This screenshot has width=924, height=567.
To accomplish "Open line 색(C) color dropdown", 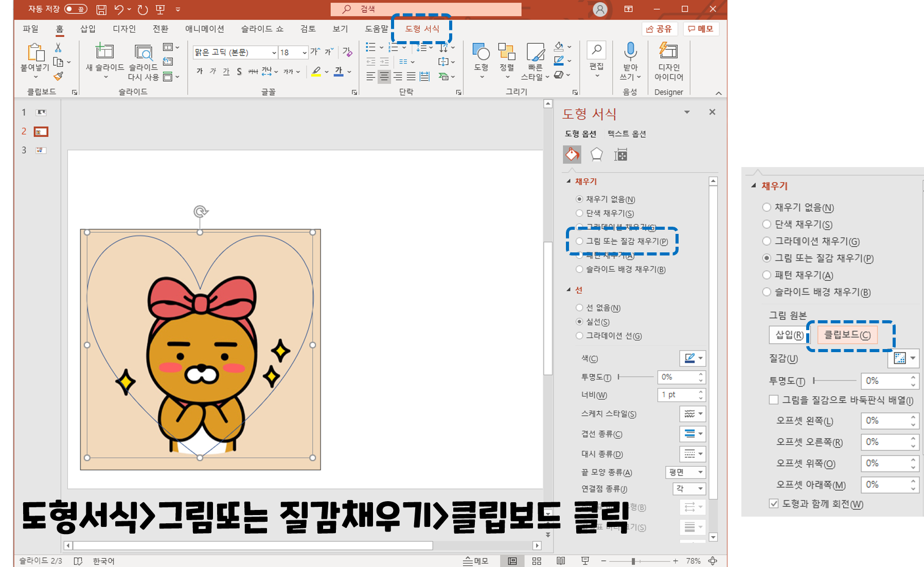I will point(692,358).
